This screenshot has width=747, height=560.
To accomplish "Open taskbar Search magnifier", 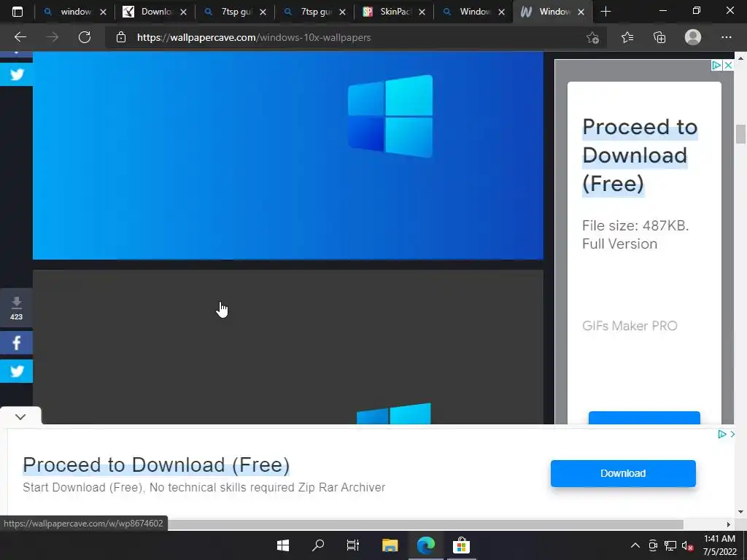I will coord(318,545).
